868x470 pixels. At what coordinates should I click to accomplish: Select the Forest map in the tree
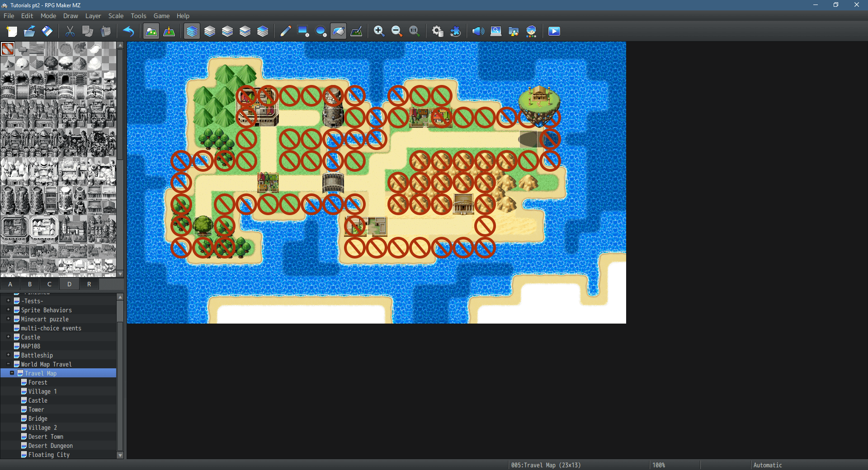38,382
